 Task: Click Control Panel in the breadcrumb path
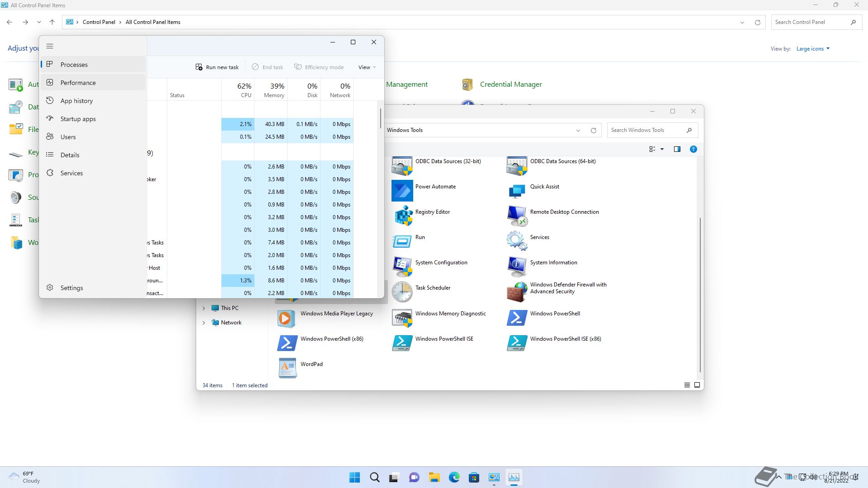pos(99,22)
